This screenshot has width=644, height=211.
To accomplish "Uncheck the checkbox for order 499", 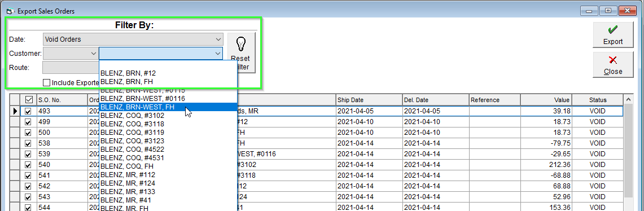I will tap(28, 122).
